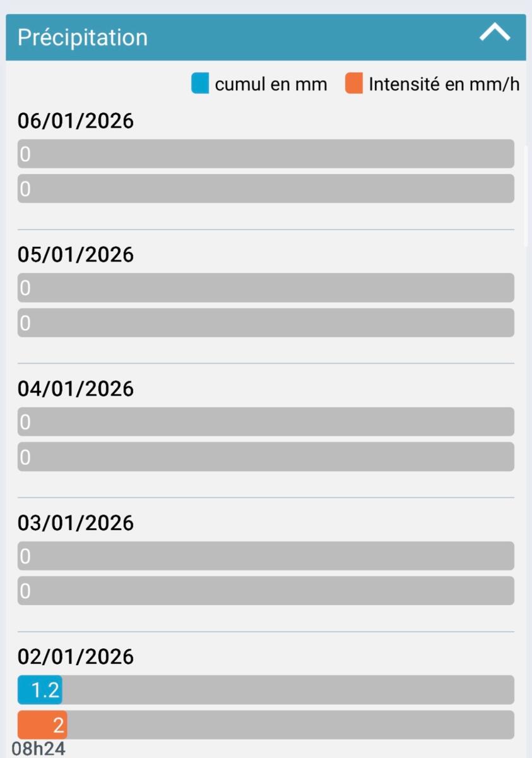Select the 'cumul en mm' legend label
The height and width of the screenshot is (758, 532).
point(271,84)
